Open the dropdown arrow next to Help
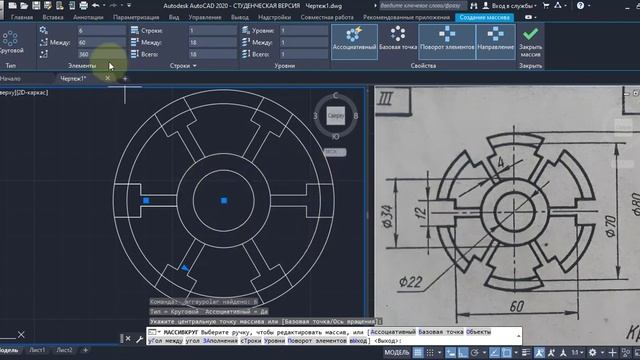The width and height of the screenshot is (640, 360). click(x=589, y=6)
